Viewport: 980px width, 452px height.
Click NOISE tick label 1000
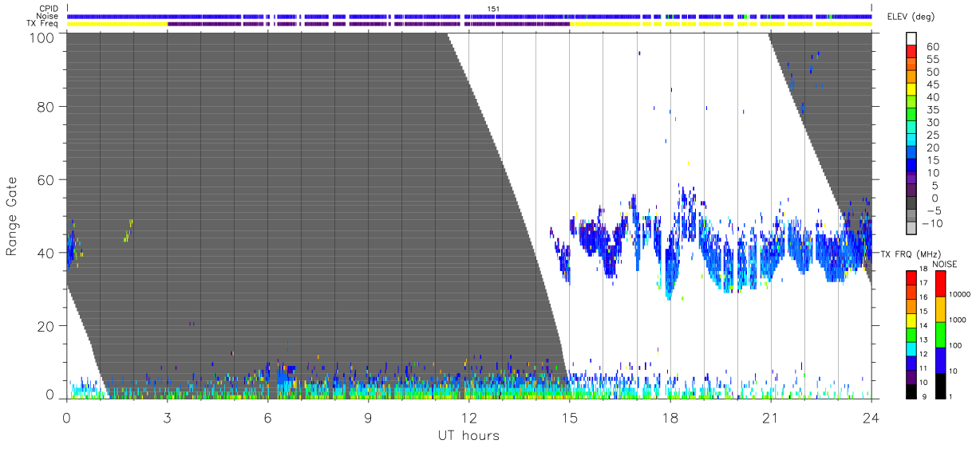coord(959,321)
